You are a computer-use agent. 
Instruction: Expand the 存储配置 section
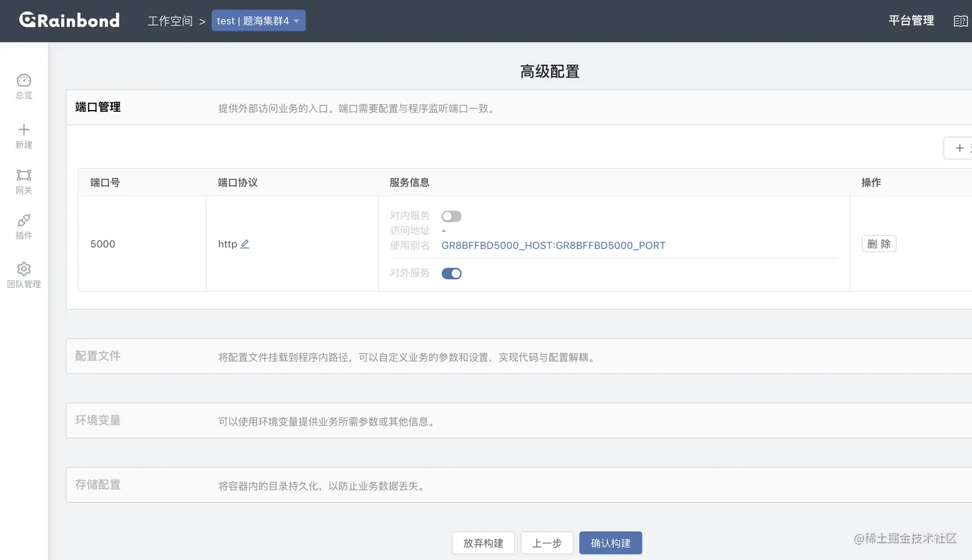coord(519,485)
